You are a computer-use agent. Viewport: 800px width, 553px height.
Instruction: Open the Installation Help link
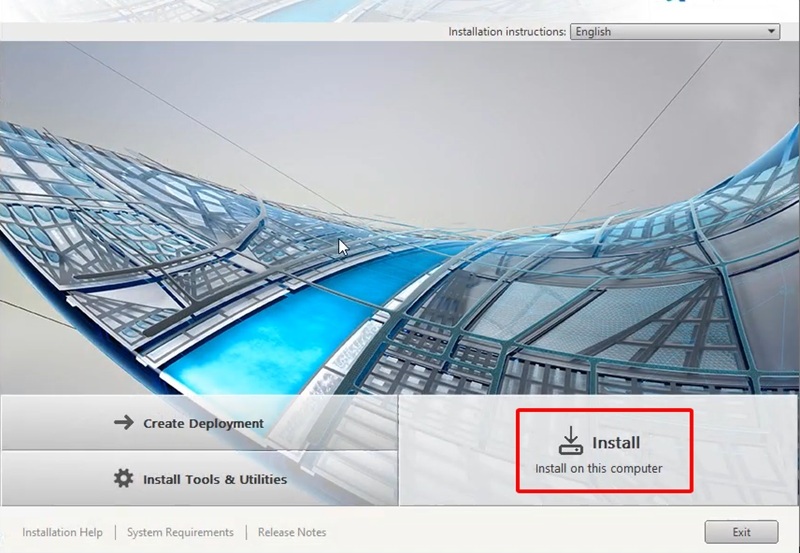pos(62,532)
